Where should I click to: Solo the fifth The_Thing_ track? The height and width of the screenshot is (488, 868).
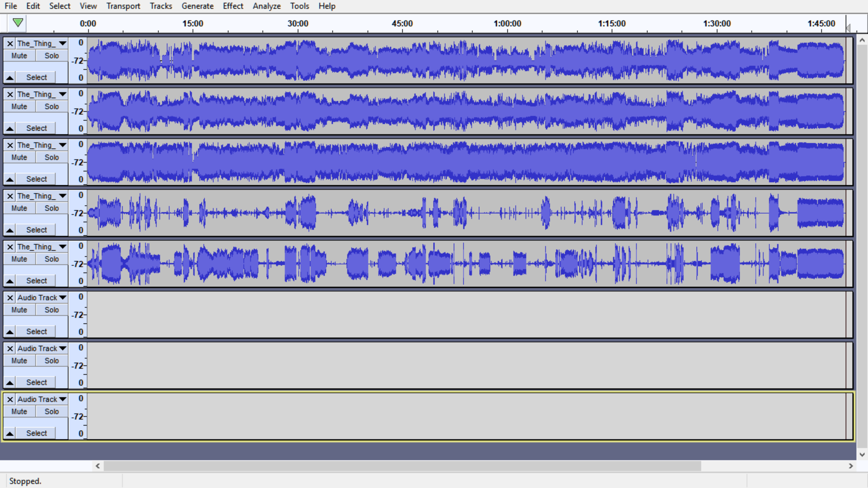click(52, 259)
